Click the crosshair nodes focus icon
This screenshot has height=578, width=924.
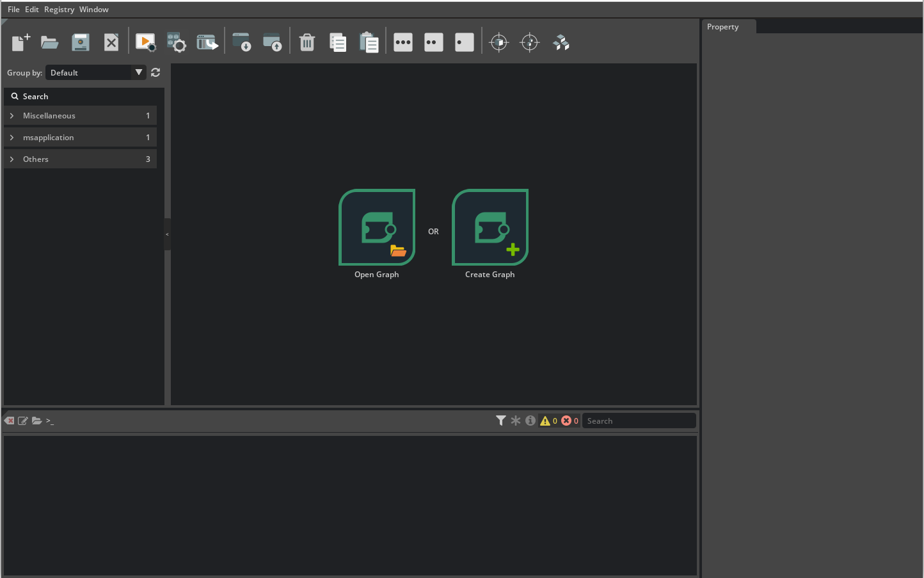(530, 42)
